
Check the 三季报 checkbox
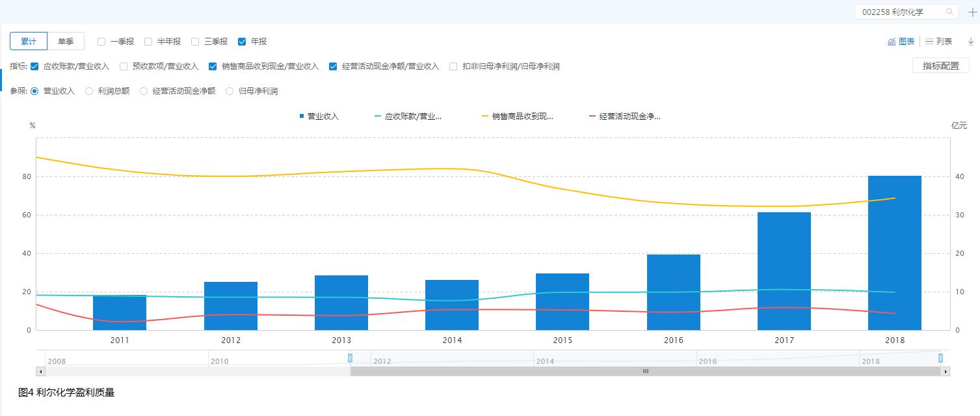click(x=195, y=42)
